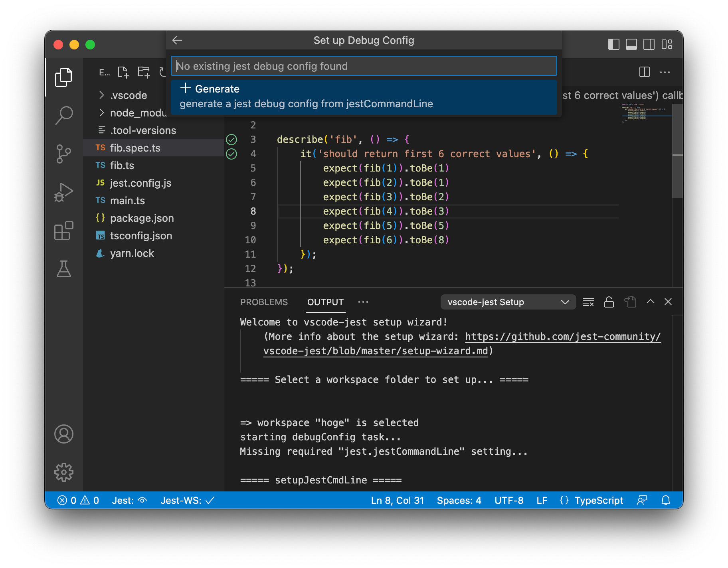Click the New File icon in explorer

click(123, 72)
